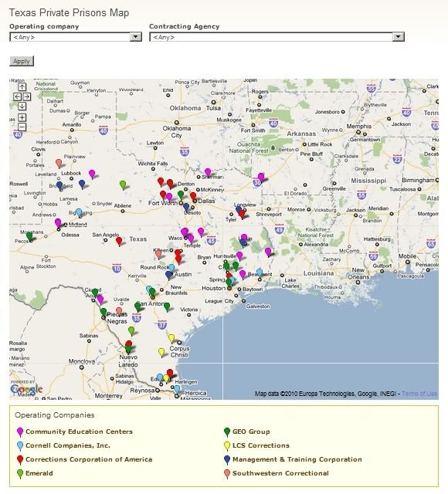Click the Oklahoma City label on map
The height and width of the screenshot is (494, 448).
177,132
